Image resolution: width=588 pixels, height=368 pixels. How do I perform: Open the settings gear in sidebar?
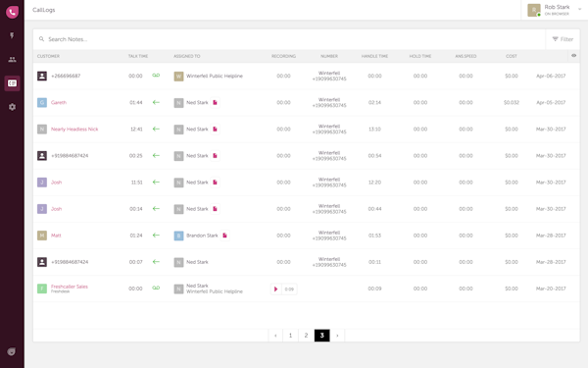(12, 107)
